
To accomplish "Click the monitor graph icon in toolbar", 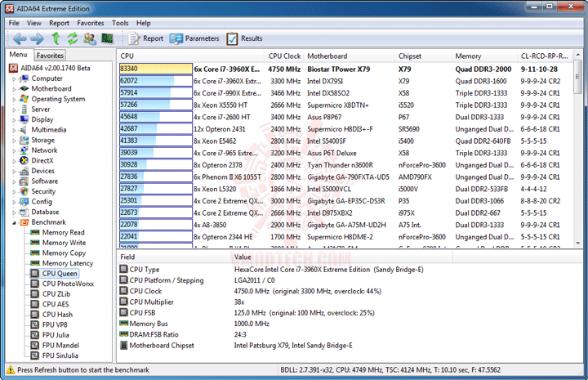I will (x=107, y=38).
